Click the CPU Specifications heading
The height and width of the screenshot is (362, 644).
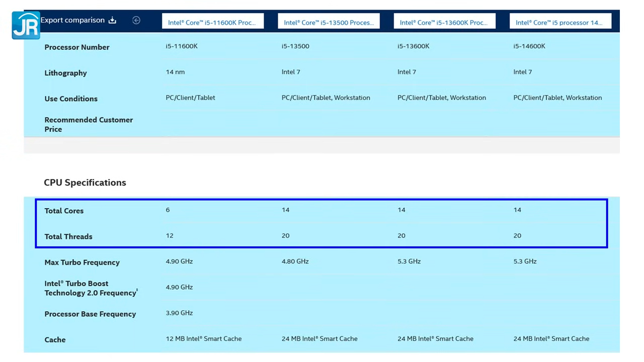pyautogui.click(x=85, y=183)
